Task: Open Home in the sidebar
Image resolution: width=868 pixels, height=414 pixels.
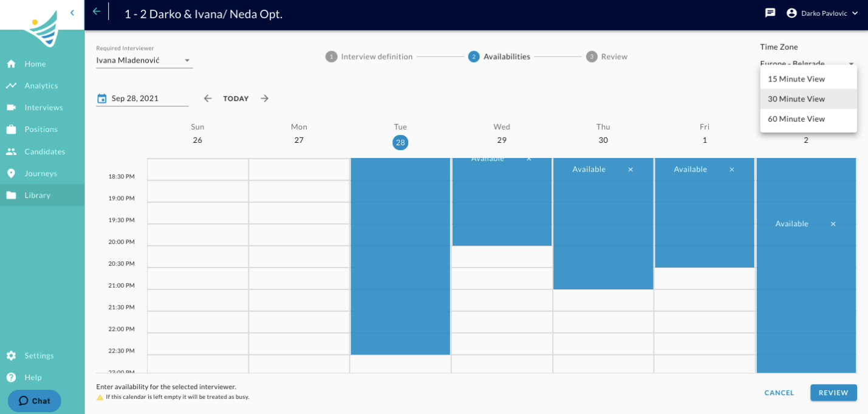Action: pyautogui.click(x=42, y=64)
